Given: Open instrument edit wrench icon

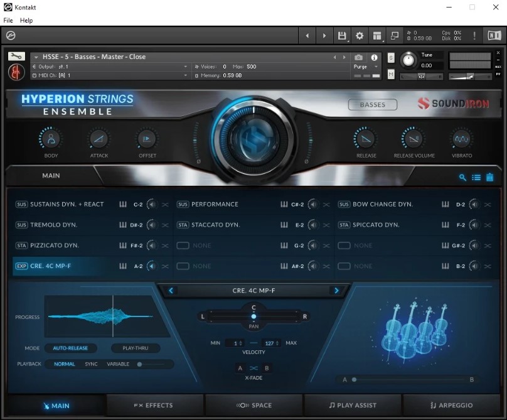Looking at the screenshot, I should pos(16,57).
